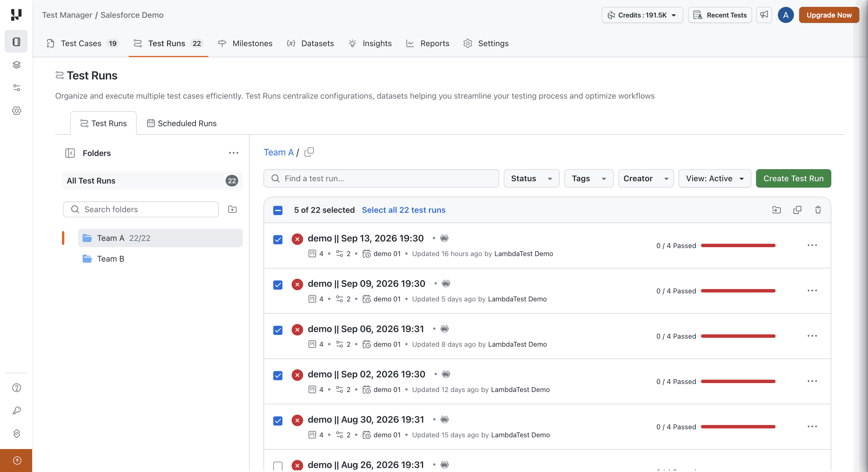The image size is (868, 472).
Task: Open the layers icon in left sidebar
Action: [x=17, y=65]
